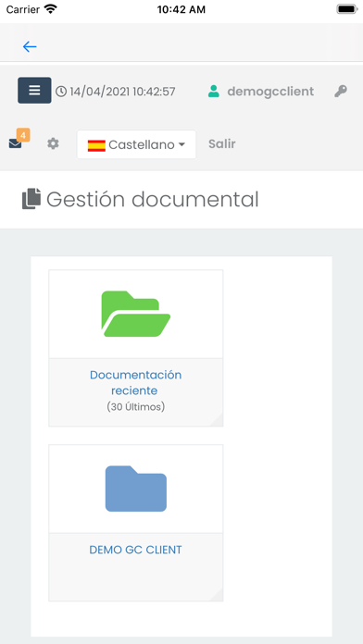Open the Documentación reciente link

[136, 383]
